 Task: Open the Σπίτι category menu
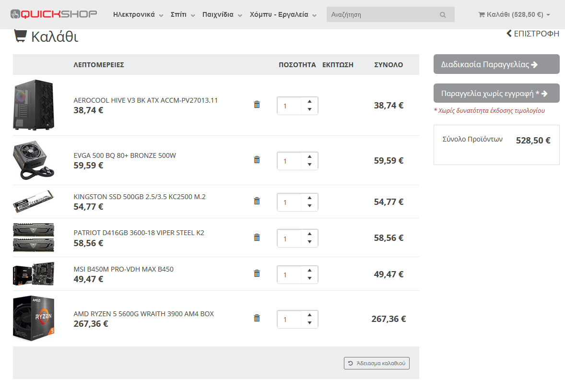183,14
